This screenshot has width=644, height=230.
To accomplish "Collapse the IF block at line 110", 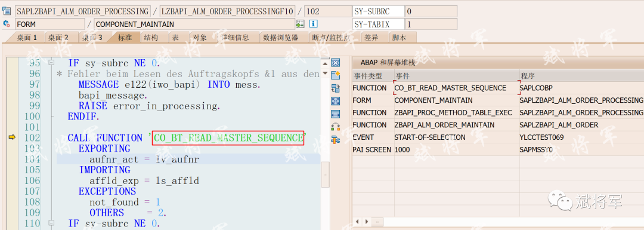I will coord(51,223).
